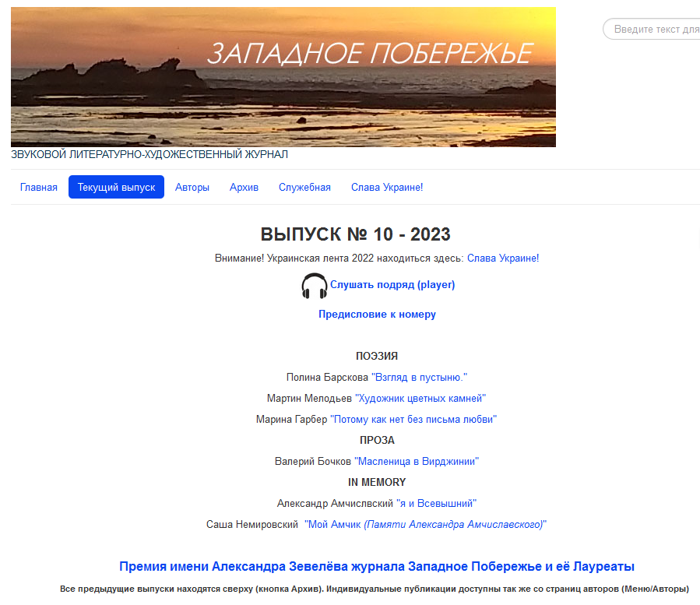
Task: Open "Потому как нет без письма любви" link
Action: 413,419
